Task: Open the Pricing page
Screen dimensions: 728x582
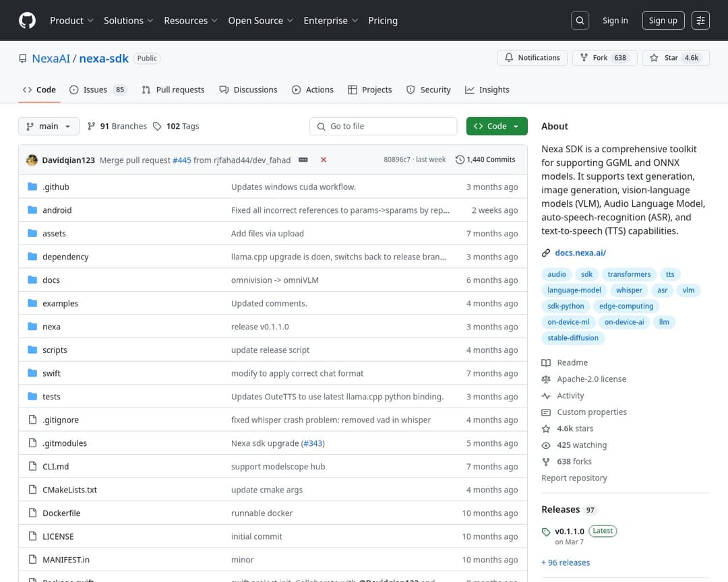Action: pyautogui.click(x=383, y=20)
